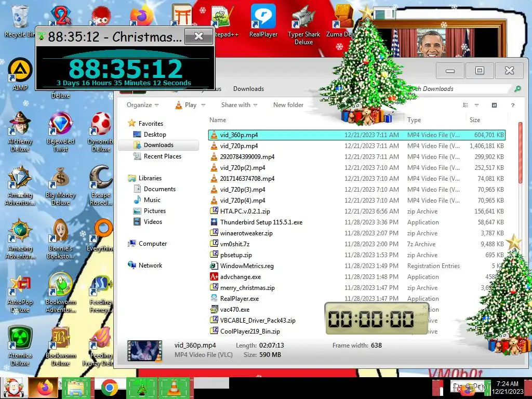Viewport: 532px width, 399px height.
Task: Open the Dynomite Deluxe egg icon
Action: click(101, 131)
